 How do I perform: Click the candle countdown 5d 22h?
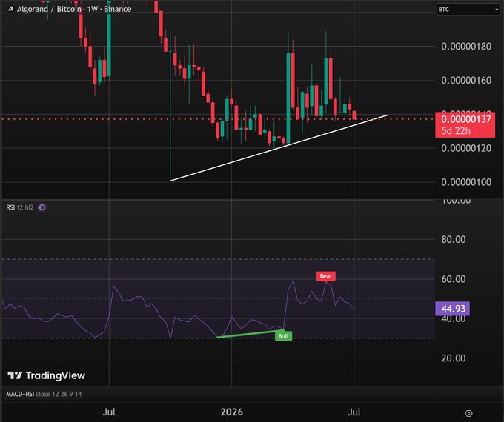pyautogui.click(x=456, y=131)
